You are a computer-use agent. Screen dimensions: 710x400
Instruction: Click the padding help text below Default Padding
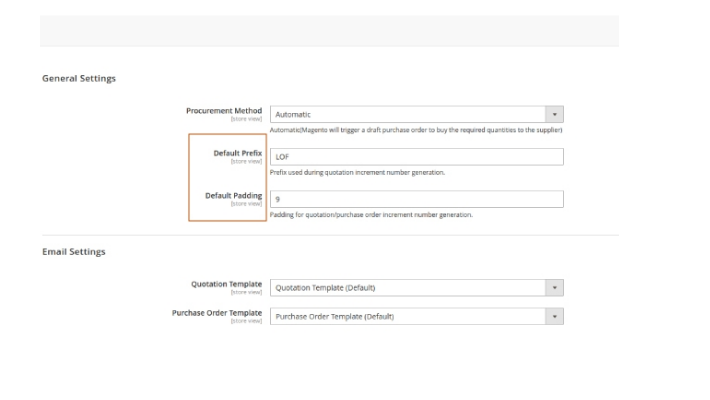371,215
